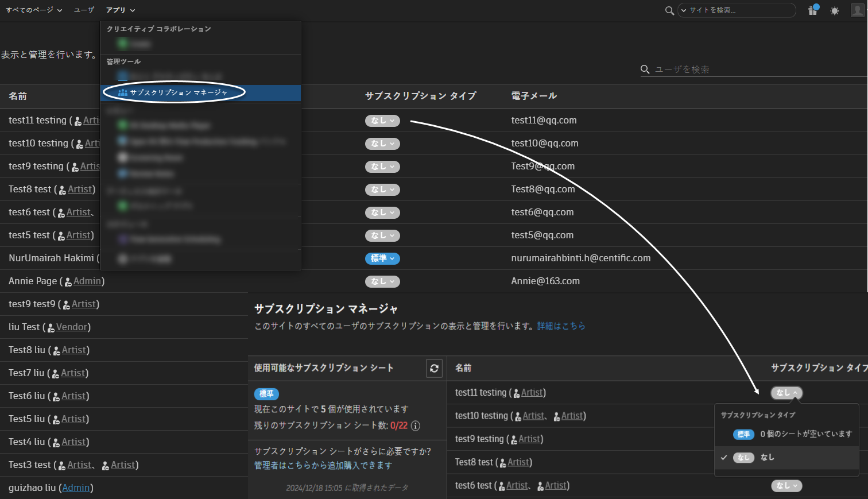Click the 電子メール column header
The image size is (868, 499).
pyautogui.click(x=534, y=96)
